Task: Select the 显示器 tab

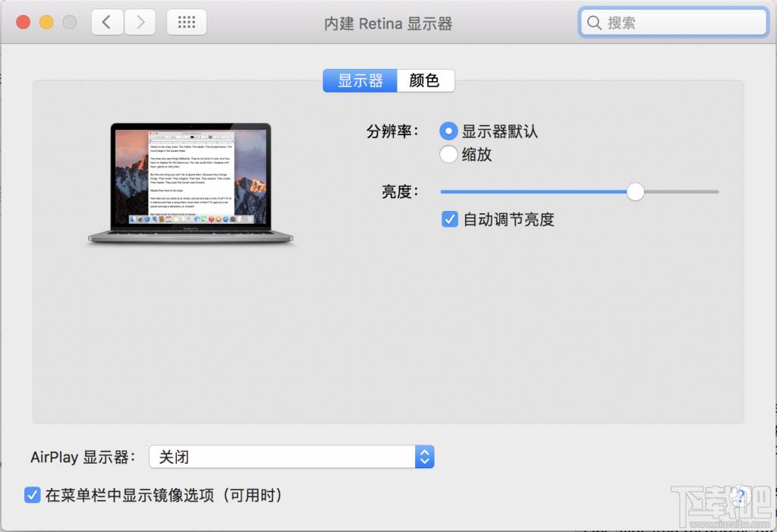Action: 360,80
